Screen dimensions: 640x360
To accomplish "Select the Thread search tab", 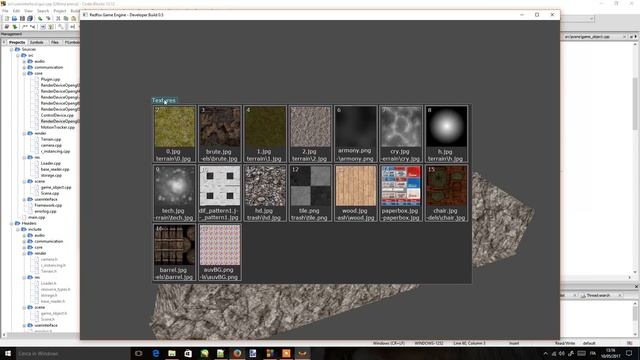I will 598,295.
